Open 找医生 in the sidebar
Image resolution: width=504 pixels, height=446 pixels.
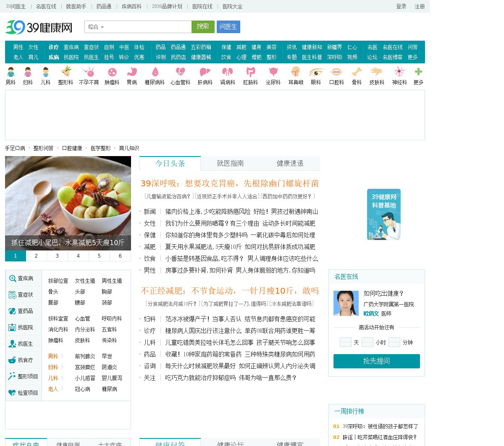(x=24, y=344)
